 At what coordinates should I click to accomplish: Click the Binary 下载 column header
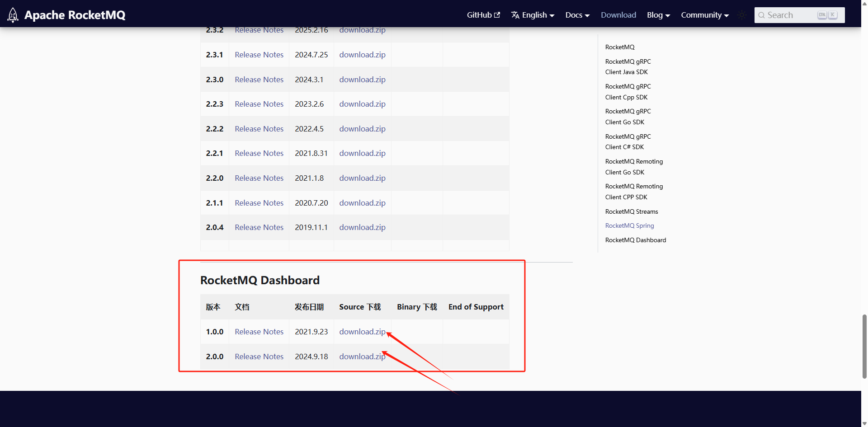click(417, 307)
